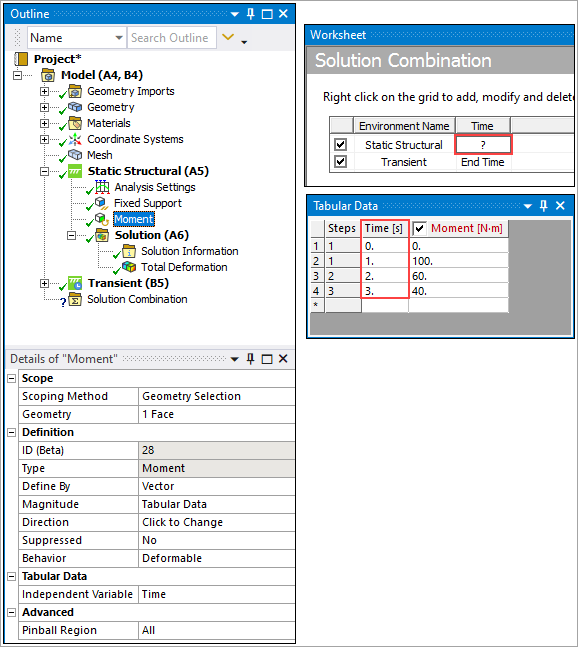Click the Mesh icon
This screenshot has width=578, height=647.
click(x=75, y=155)
